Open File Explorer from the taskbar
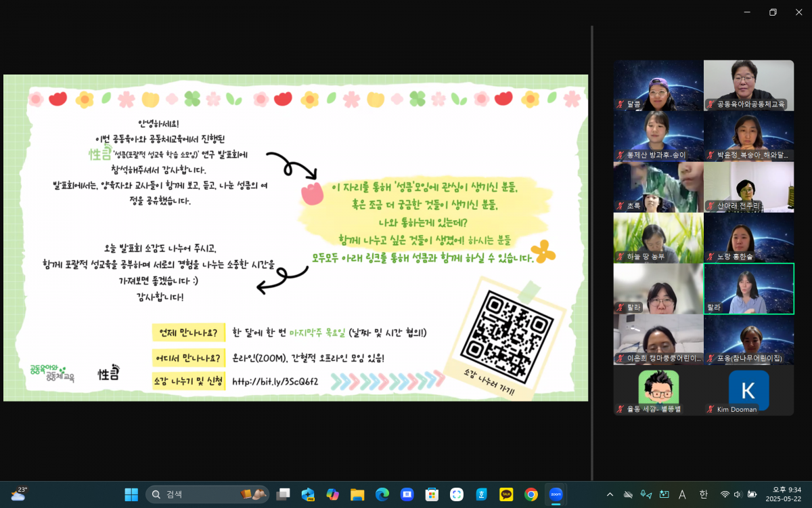 coord(357,494)
